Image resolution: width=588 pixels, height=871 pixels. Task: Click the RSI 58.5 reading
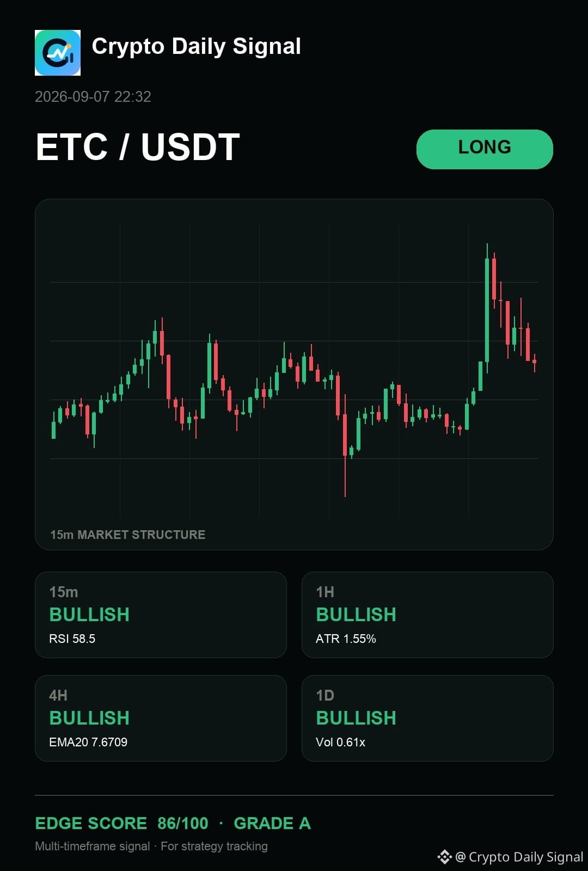(72, 639)
